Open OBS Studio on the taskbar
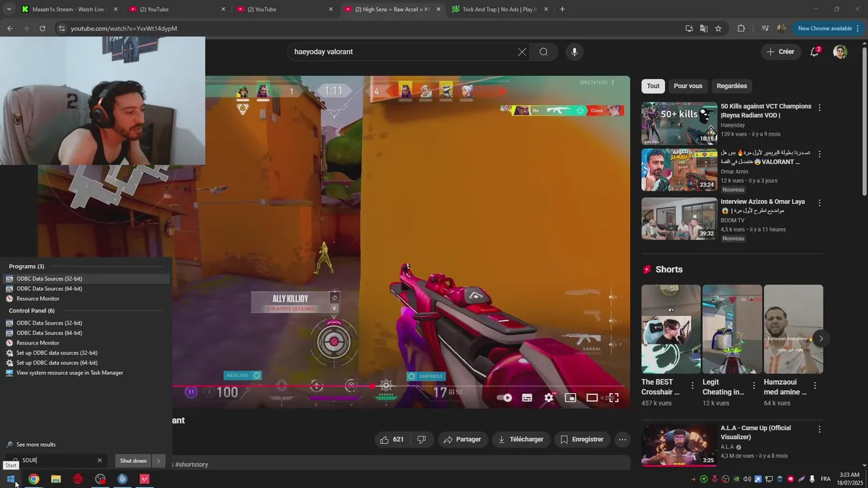 pos(100,479)
